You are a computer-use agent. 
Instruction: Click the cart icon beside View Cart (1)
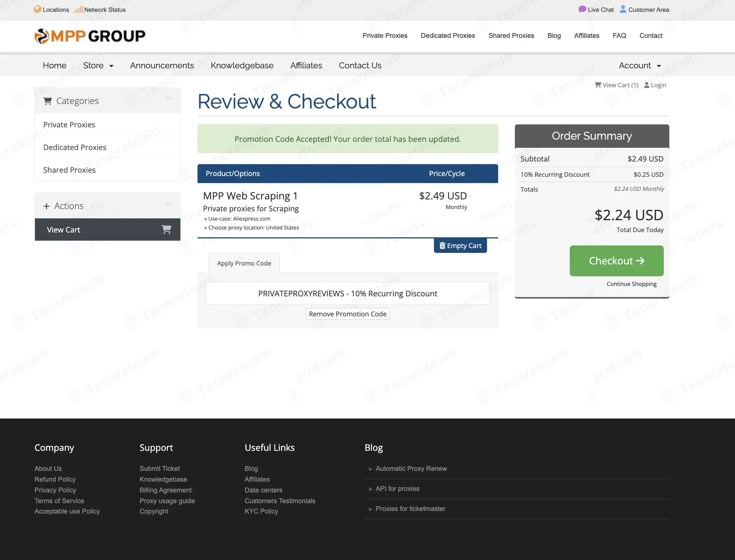tap(598, 85)
